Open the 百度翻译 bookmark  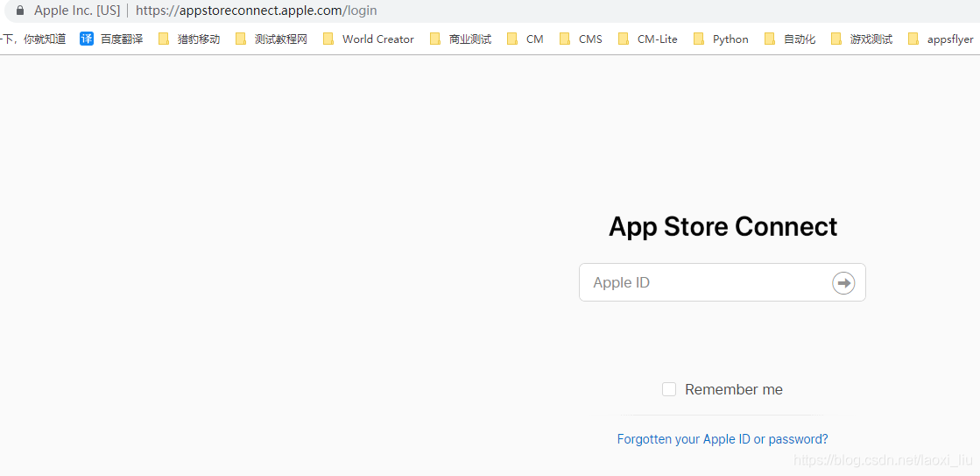(112, 39)
